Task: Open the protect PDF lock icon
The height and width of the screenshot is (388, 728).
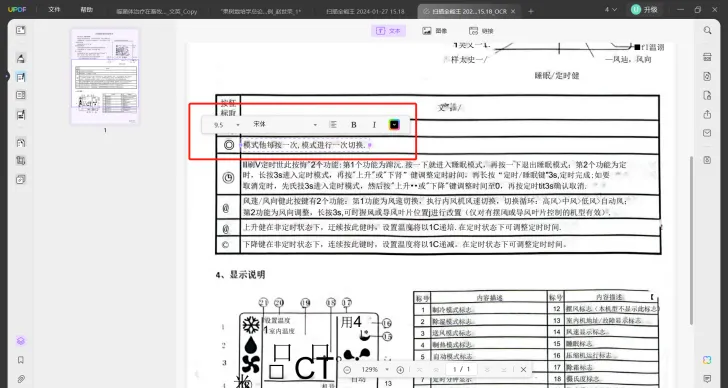Action: pos(707,95)
